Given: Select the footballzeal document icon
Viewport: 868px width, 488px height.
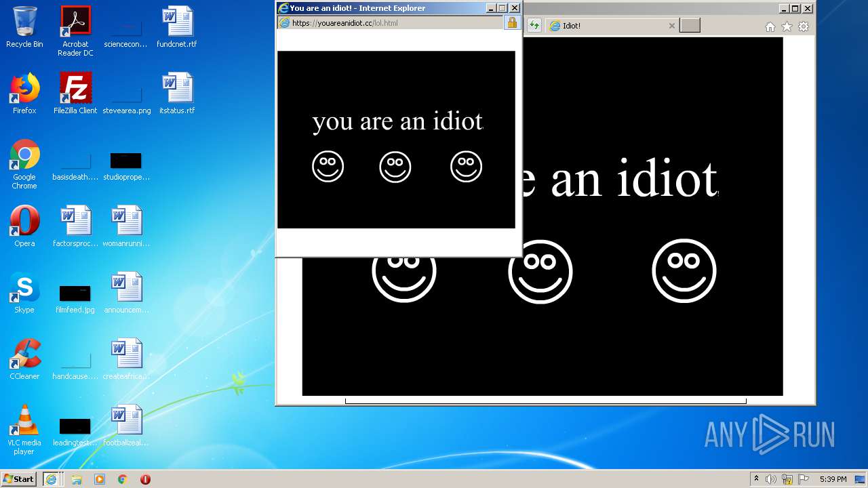Looking at the screenshot, I should click(x=126, y=426).
